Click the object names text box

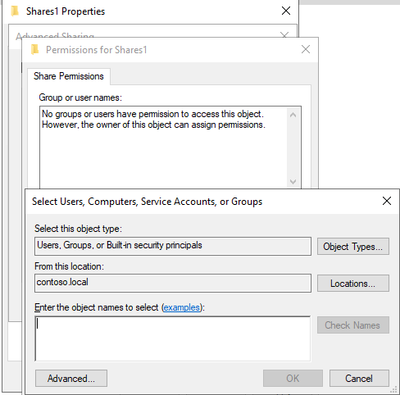point(172,338)
